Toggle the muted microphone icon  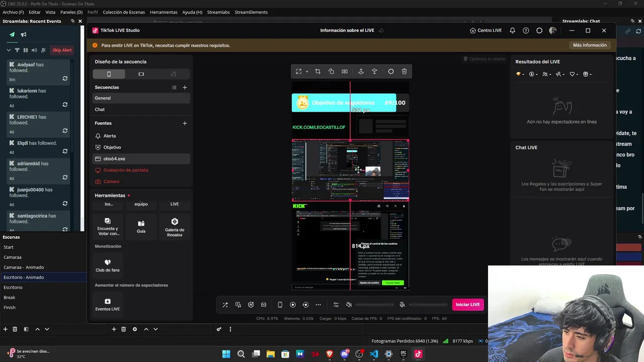coord(402,305)
